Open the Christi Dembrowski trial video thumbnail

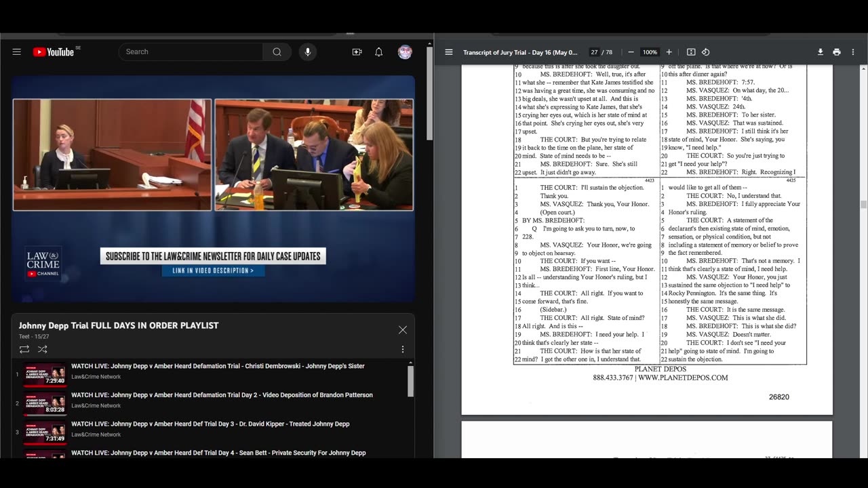pos(45,374)
